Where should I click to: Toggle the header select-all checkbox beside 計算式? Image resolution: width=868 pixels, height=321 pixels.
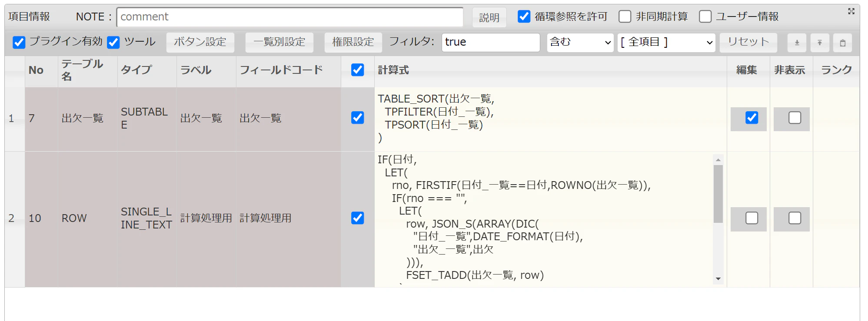click(357, 70)
